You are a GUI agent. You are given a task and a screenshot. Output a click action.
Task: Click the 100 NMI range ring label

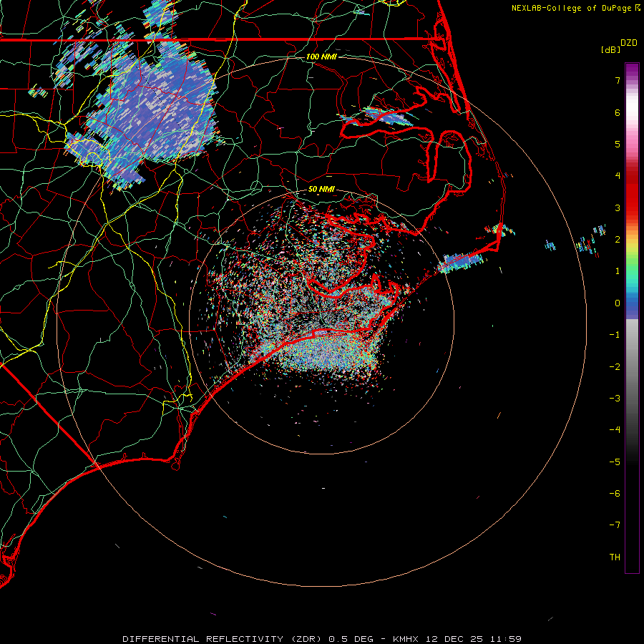tap(321, 57)
